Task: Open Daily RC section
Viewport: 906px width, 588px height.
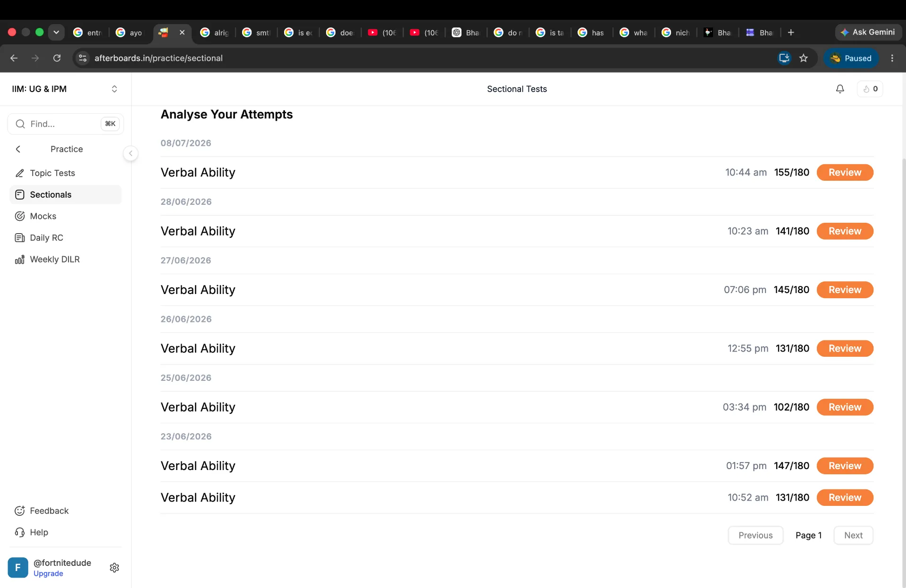Action: pyautogui.click(x=65, y=238)
